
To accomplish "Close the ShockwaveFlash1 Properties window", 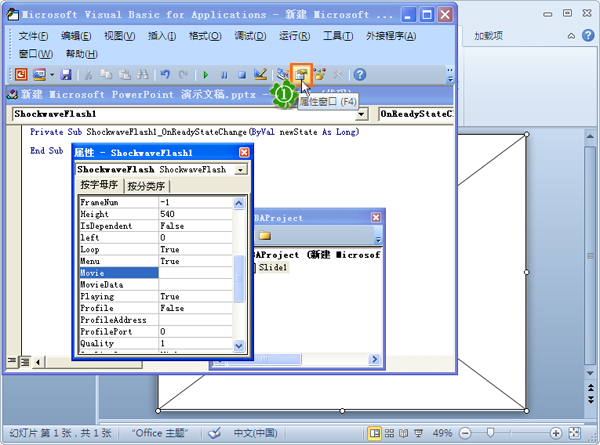I will pyautogui.click(x=244, y=153).
